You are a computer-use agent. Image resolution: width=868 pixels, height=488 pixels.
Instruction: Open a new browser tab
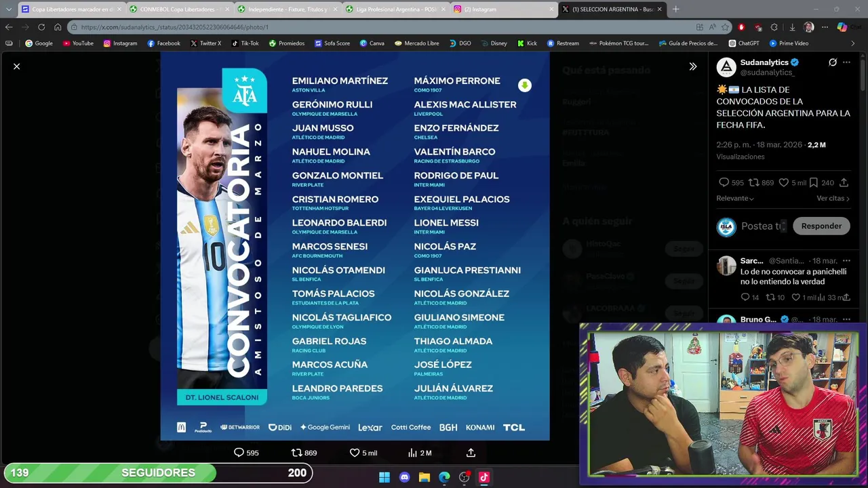point(675,9)
